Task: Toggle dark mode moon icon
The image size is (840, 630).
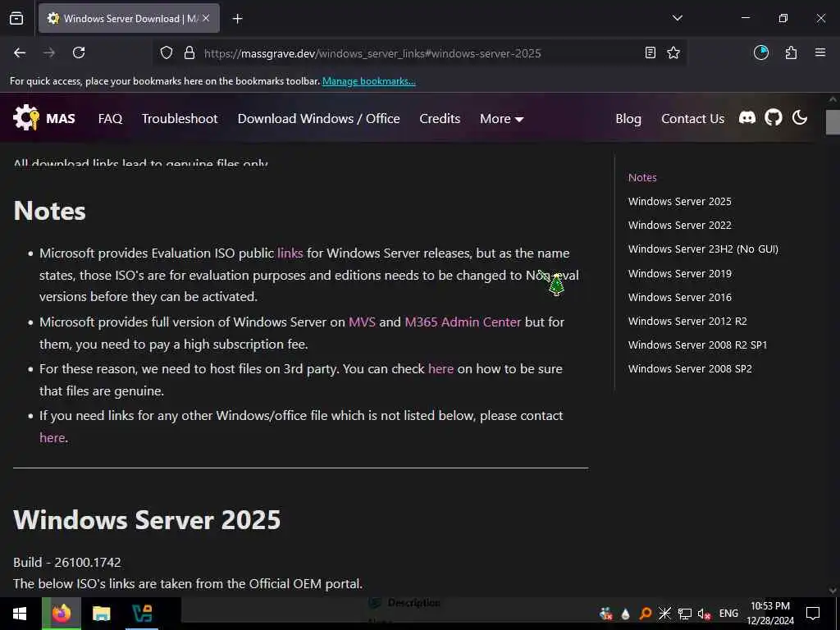Action: tap(799, 117)
